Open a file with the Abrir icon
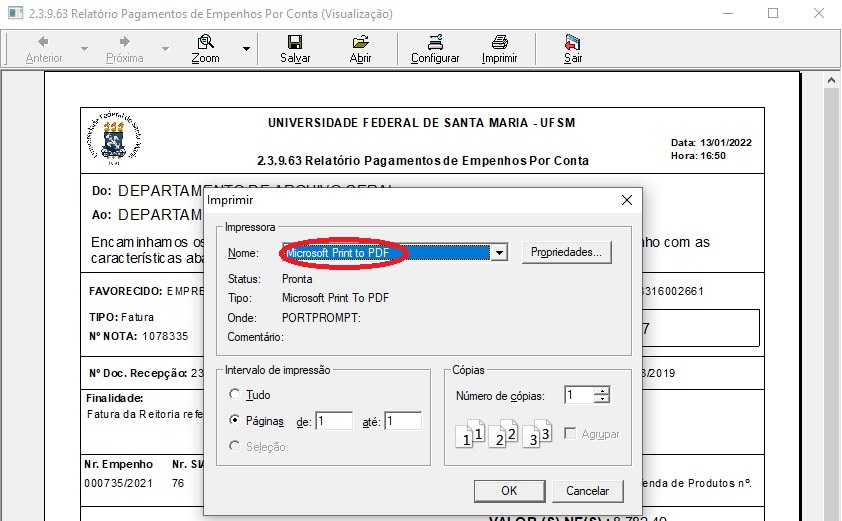Screen dimensions: 842x521 360,43
